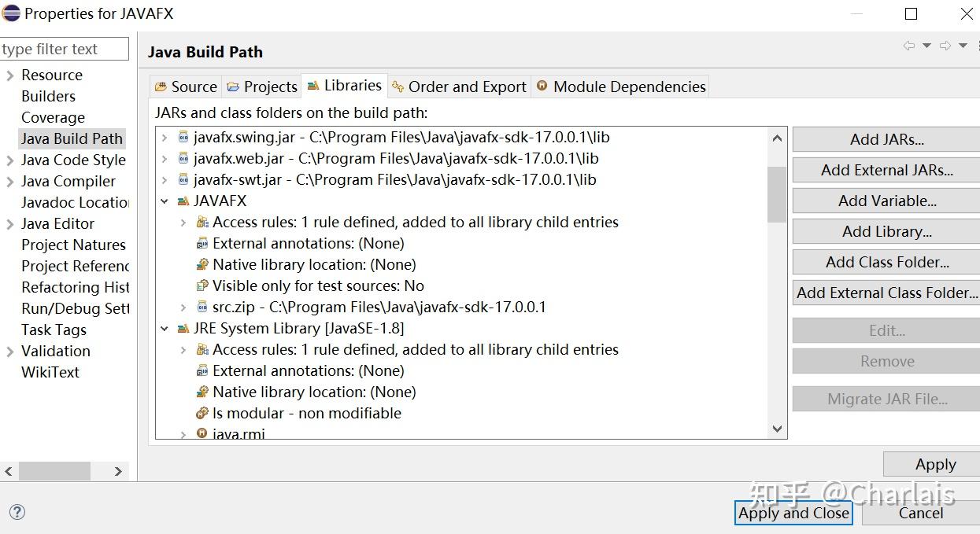Image resolution: width=980 pixels, height=534 pixels.
Task: Click the java.rmi module icon
Action: tap(202, 433)
